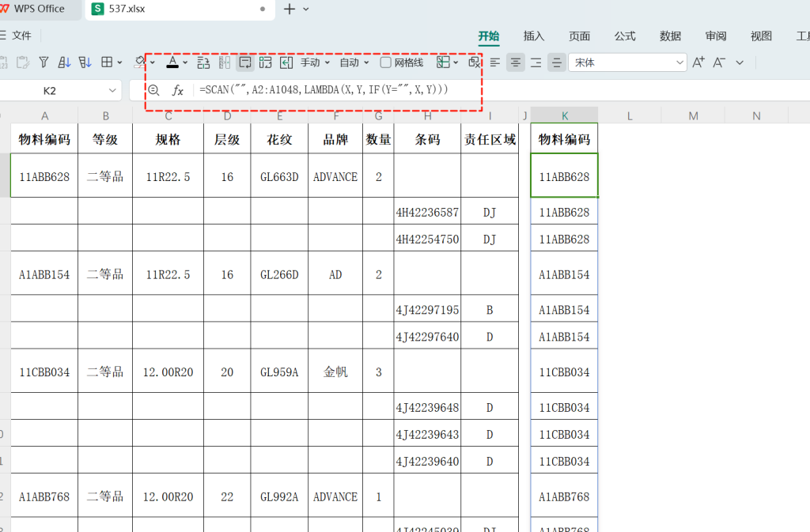
Task: Enable the 网格线 gridlines checkbox
Action: [x=385, y=62]
